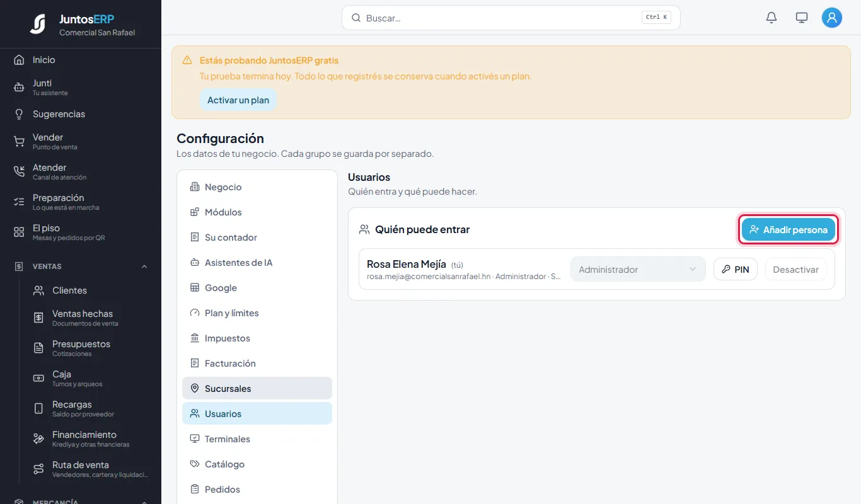
Task: Click Activar un plan button
Action: [x=238, y=100]
